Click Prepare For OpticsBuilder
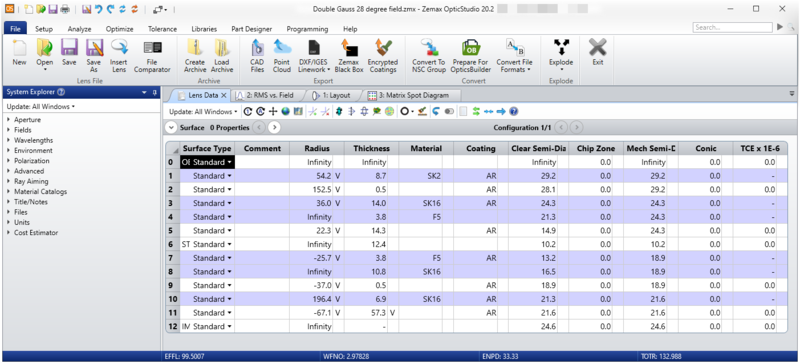Image resolution: width=800 pixels, height=364 pixels. pyautogui.click(x=470, y=56)
